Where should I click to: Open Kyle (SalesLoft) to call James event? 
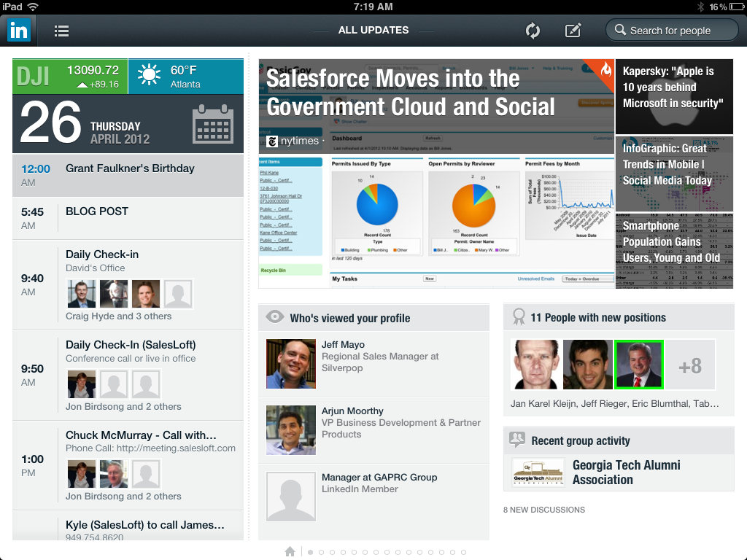click(x=128, y=526)
